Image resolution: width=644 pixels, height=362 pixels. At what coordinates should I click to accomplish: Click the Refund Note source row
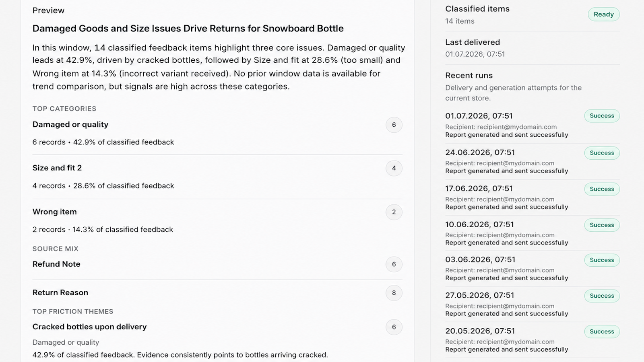[217, 264]
